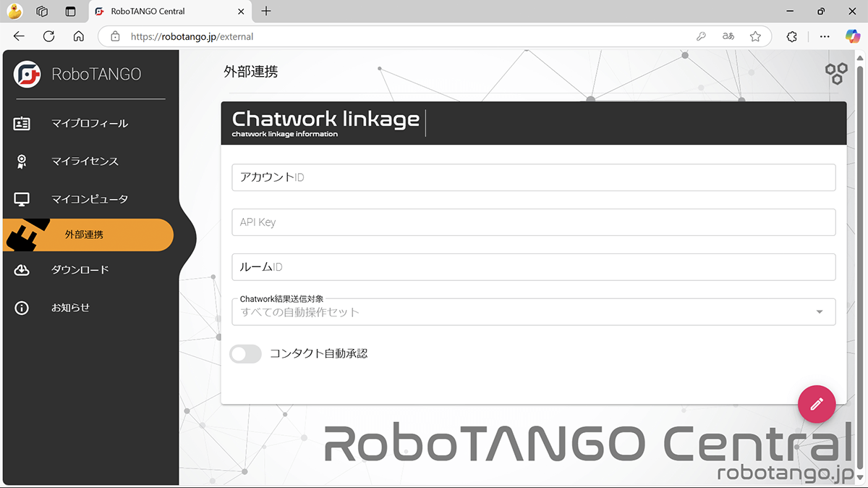Open a new browser tab
868x488 pixels.
pos(266,11)
